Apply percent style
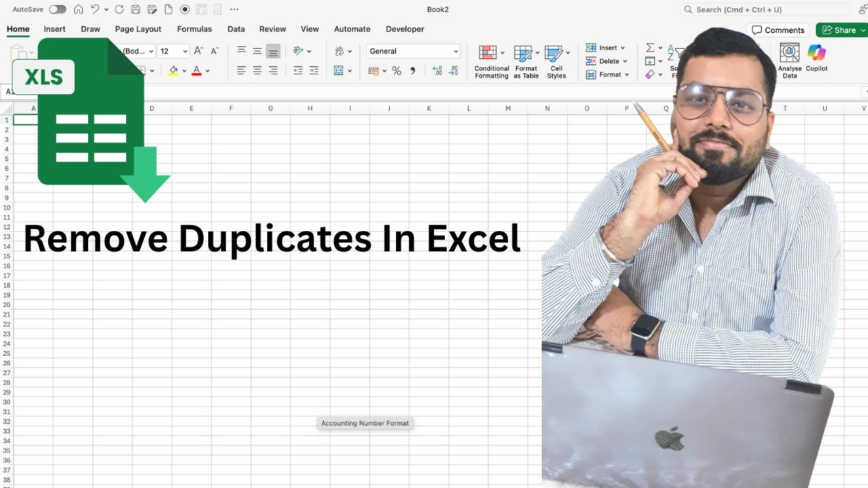The width and height of the screenshot is (868, 488). pos(397,70)
